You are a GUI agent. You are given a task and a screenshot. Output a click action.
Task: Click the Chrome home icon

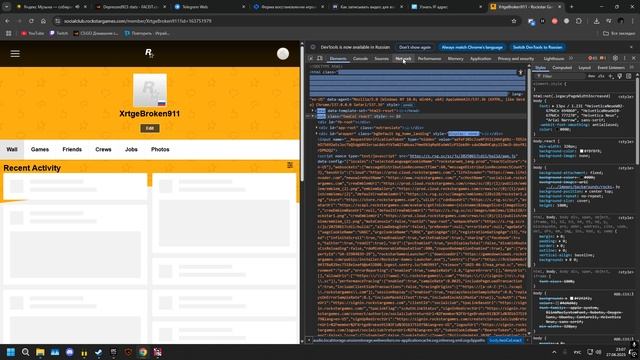click(43, 21)
